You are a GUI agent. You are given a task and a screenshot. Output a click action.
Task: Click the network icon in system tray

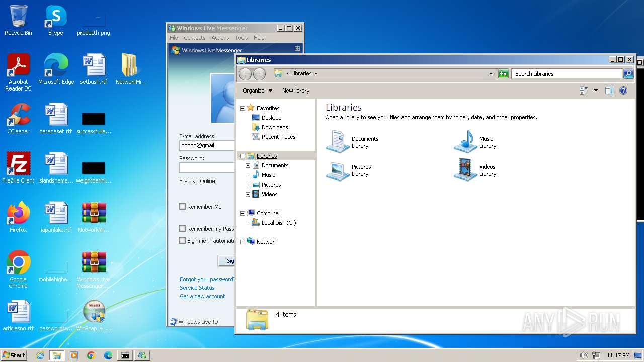596,355
